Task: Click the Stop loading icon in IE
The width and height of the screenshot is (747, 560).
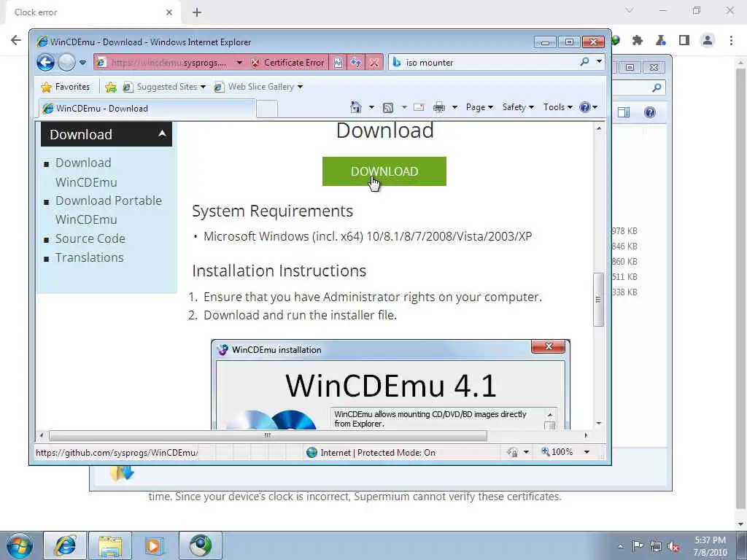Action: 374,63
